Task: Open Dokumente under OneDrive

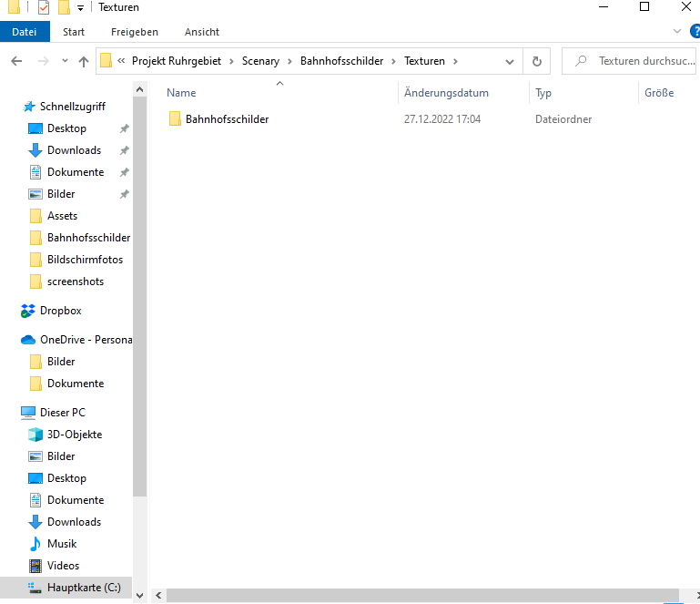Action: click(76, 384)
